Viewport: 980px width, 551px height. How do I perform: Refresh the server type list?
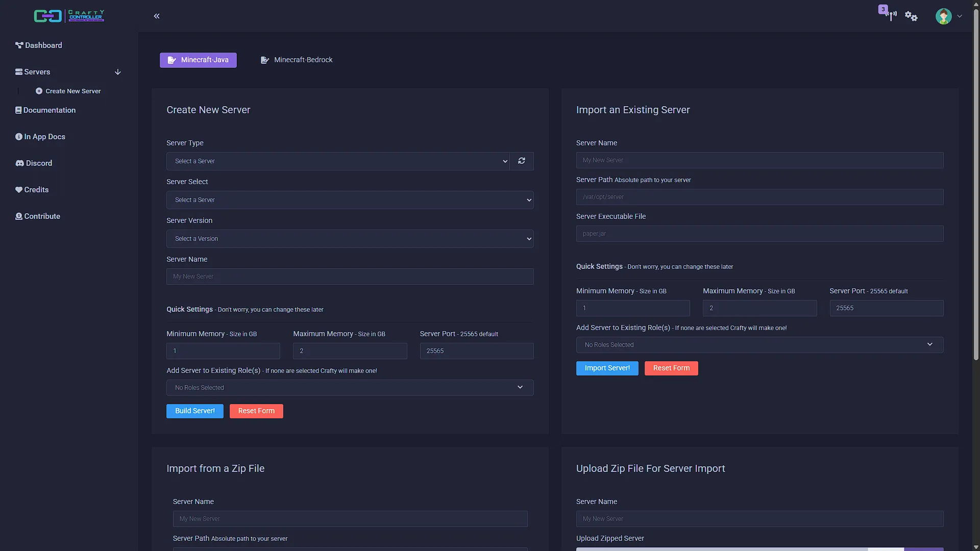click(522, 161)
